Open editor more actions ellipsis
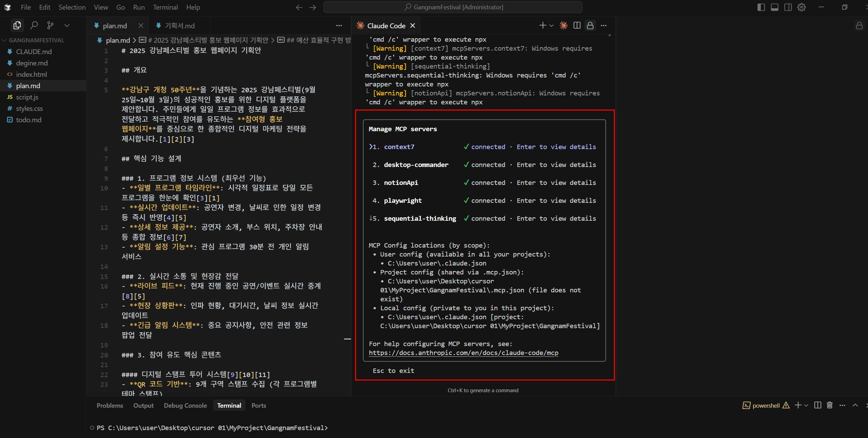The height and width of the screenshot is (438, 868). (x=339, y=25)
